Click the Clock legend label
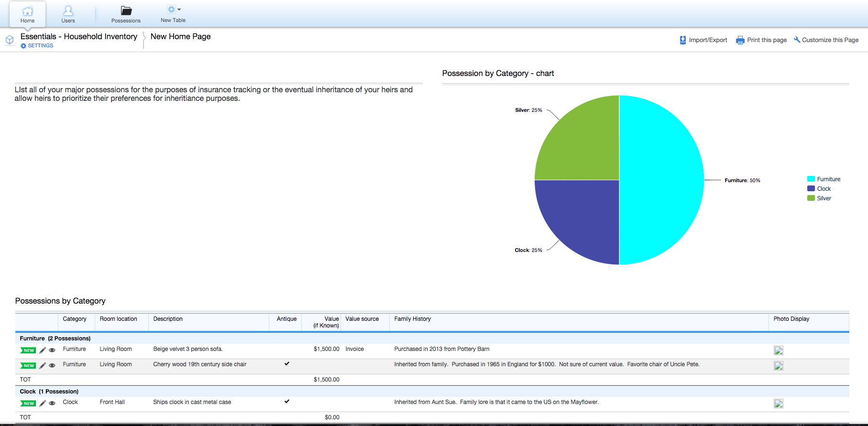Viewport: 868px width, 426px height. coord(824,189)
